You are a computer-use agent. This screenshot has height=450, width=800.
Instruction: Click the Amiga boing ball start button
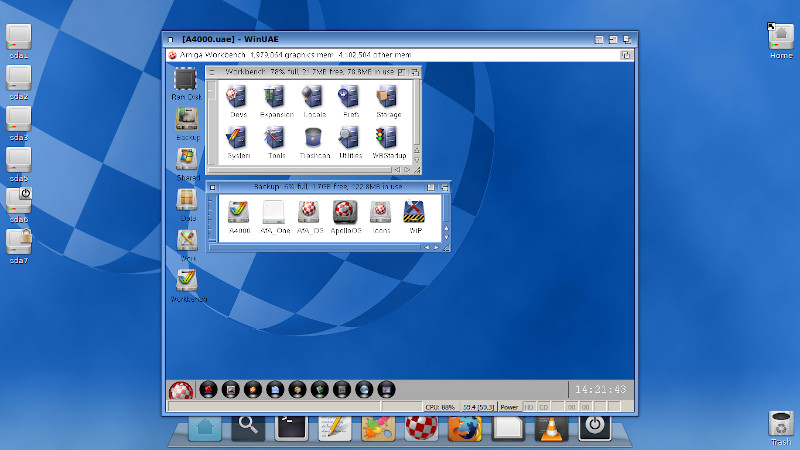[181, 389]
